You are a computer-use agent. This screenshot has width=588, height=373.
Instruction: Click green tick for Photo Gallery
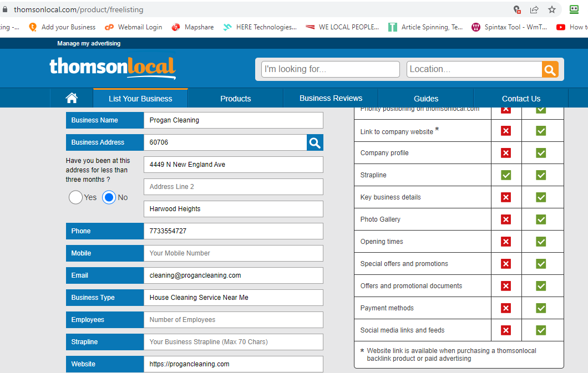point(541,219)
